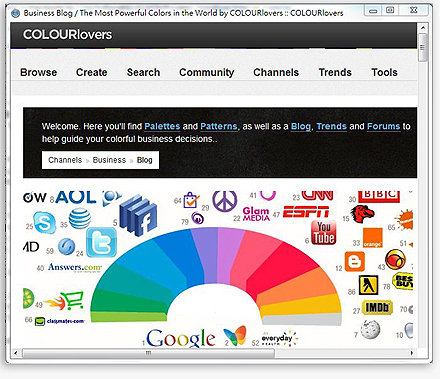440x379 pixels.
Task: Click the AOL logo in the infographic
Action: tap(75, 197)
